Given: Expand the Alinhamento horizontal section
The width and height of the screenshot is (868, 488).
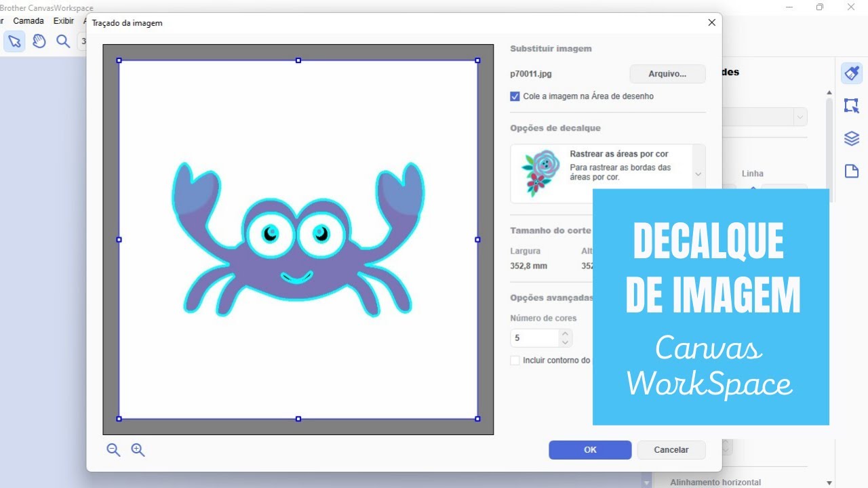Looking at the screenshot, I should [x=715, y=482].
